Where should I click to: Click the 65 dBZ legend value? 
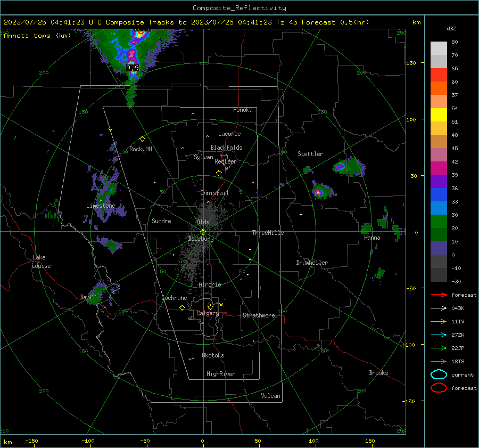pos(455,69)
